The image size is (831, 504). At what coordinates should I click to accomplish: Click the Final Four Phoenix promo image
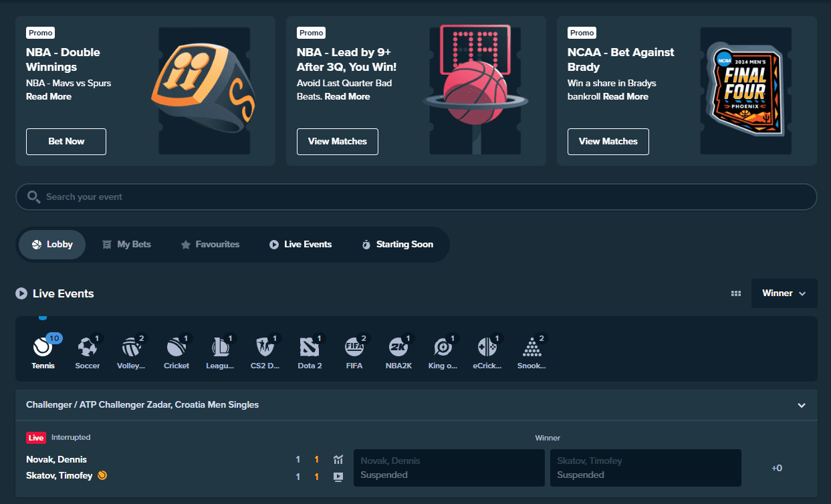(747, 91)
